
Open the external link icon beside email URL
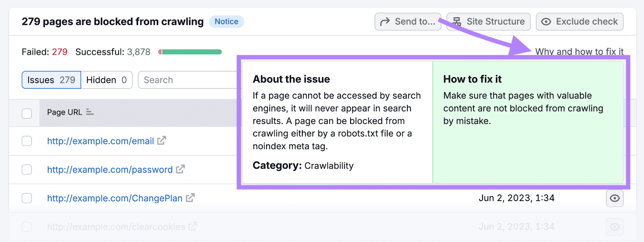click(161, 141)
